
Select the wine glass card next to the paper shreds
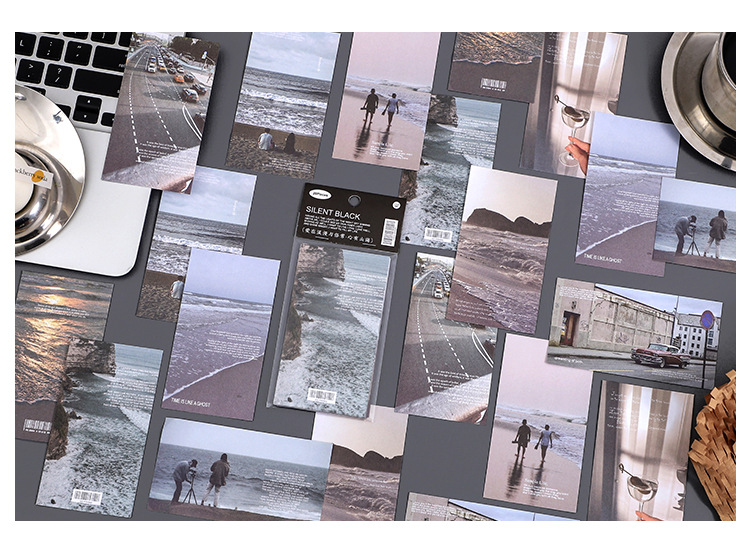[x=640, y=451]
